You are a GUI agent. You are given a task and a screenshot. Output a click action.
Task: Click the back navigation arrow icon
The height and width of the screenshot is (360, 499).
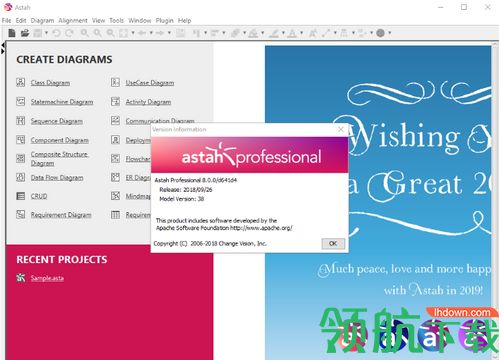[142, 33]
